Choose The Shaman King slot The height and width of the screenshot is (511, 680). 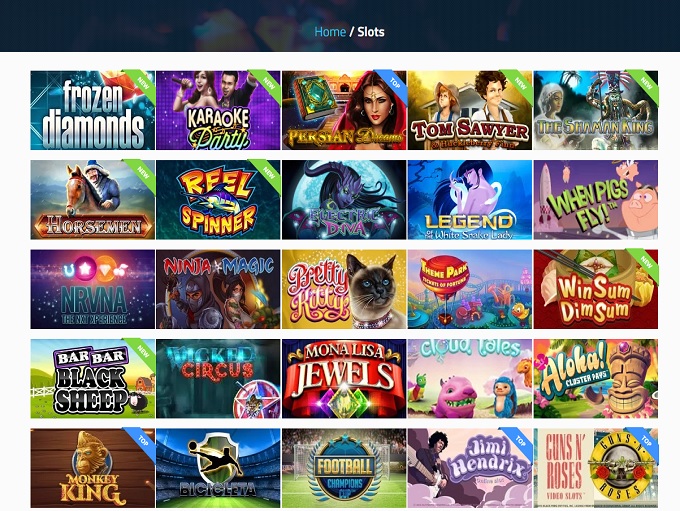(595, 110)
